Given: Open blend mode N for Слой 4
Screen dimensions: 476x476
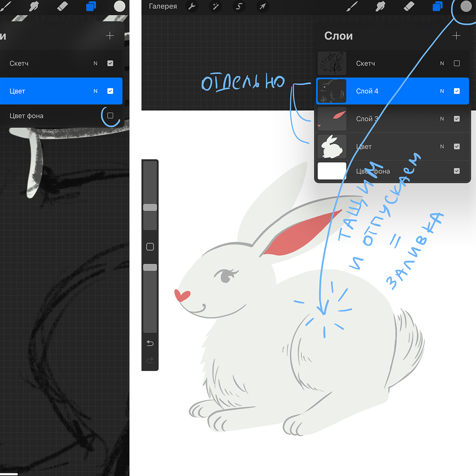Looking at the screenshot, I should coord(442,91).
